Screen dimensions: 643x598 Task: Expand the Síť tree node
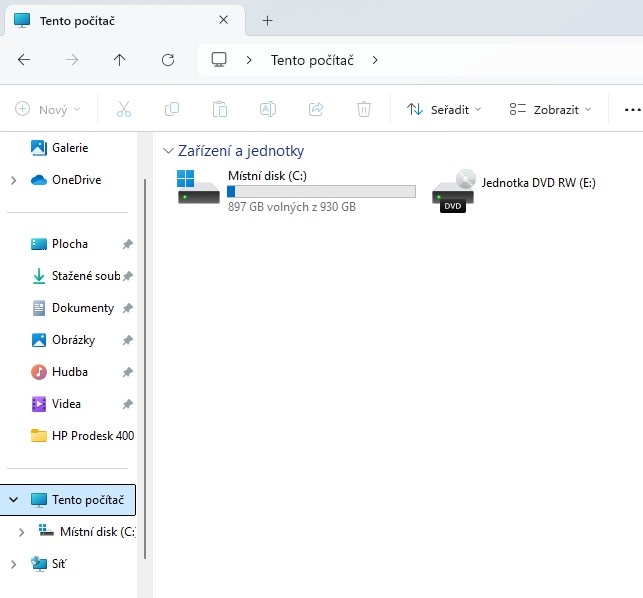click(x=14, y=564)
